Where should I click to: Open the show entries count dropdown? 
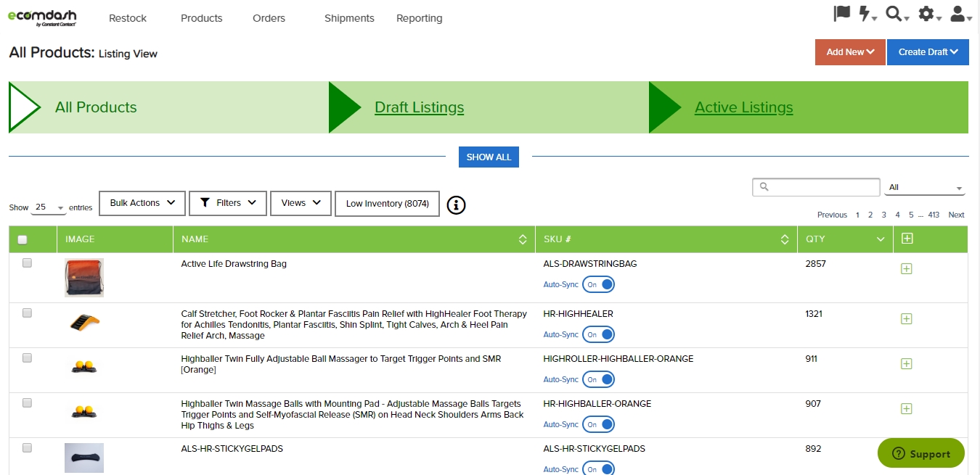tap(49, 207)
